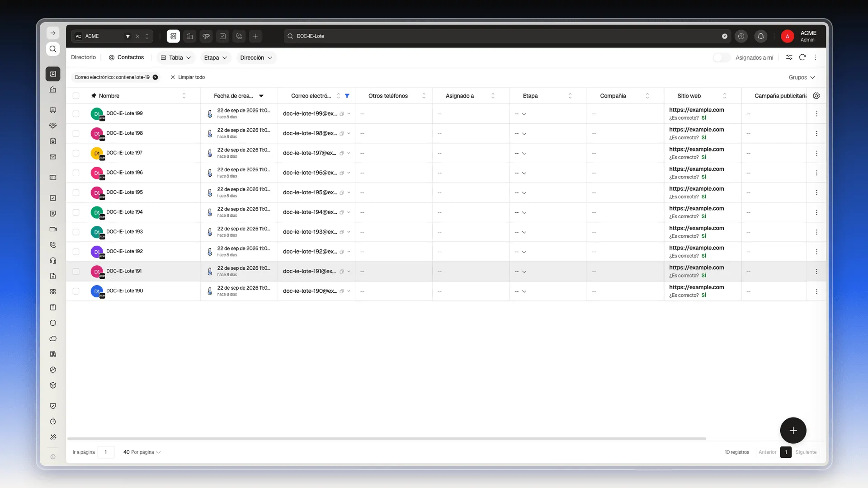Open the contacts icon in the top toolbar
The width and height of the screenshot is (868, 488).
click(x=173, y=36)
